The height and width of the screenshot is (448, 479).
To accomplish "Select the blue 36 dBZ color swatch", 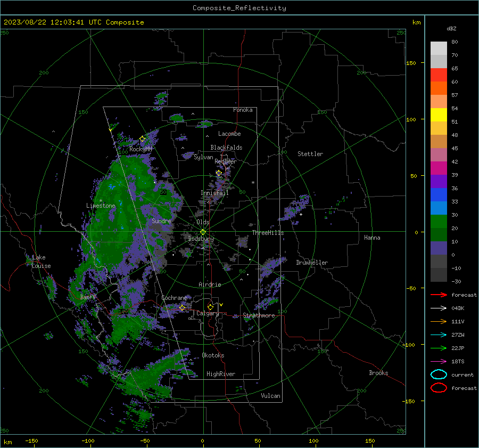I will click(x=439, y=195).
